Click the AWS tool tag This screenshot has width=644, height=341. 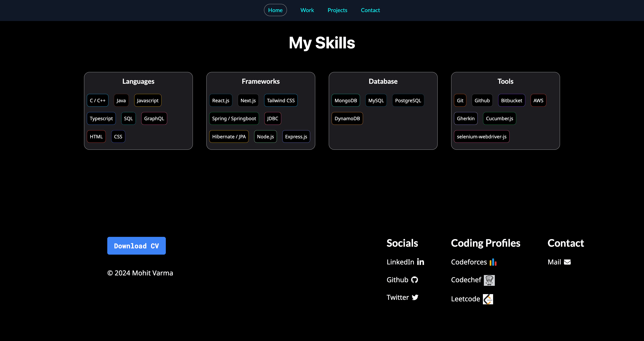[538, 100]
